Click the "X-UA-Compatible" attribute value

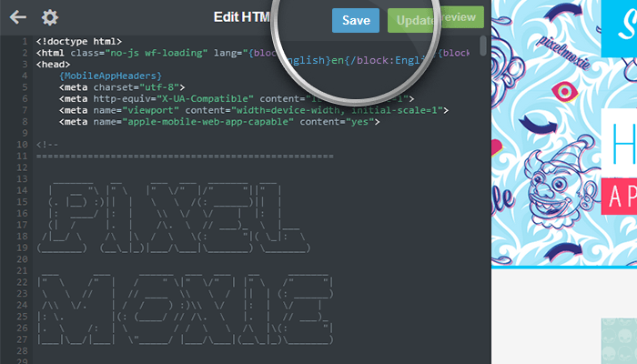pyautogui.click(x=205, y=98)
